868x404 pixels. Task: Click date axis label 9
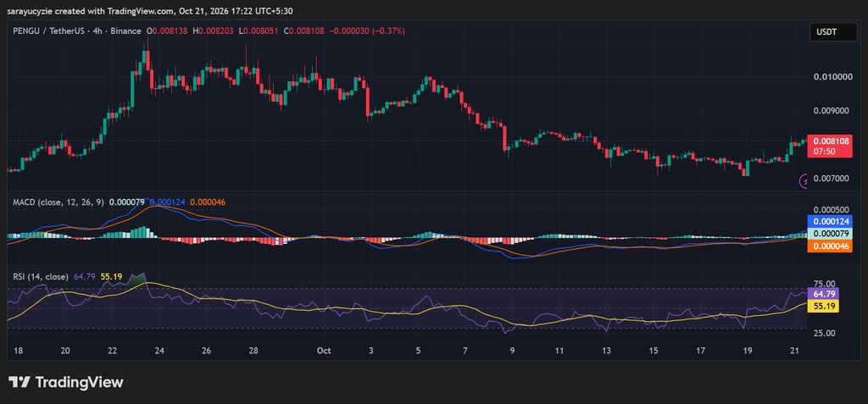[x=513, y=351]
